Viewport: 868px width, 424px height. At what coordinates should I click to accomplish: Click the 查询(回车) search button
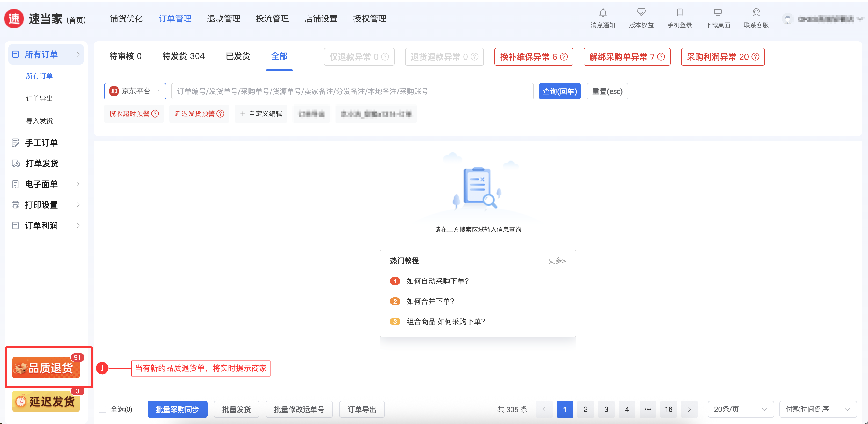tap(559, 91)
